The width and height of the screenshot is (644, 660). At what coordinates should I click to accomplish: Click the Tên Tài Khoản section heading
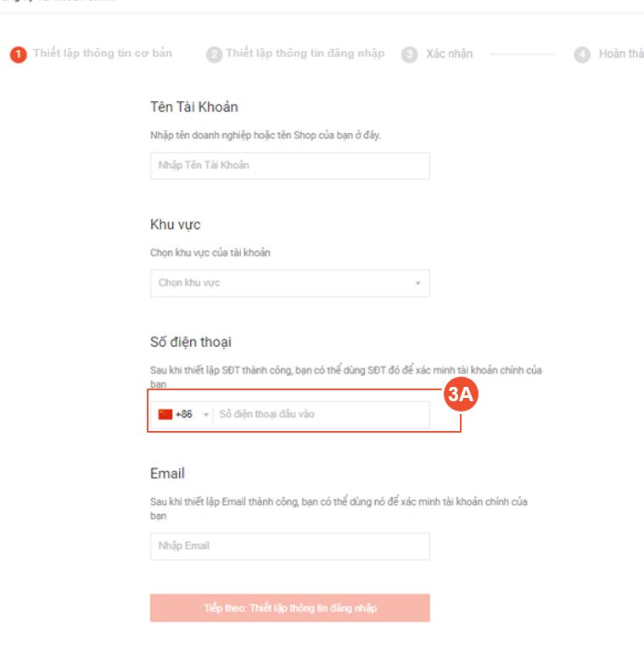(x=194, y=107)
